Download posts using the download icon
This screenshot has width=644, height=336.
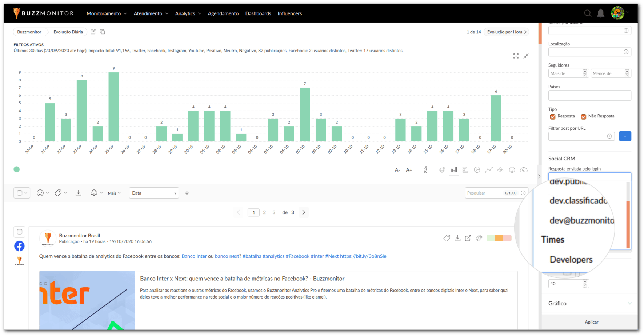pyautogui.click(x=79, y=193)
